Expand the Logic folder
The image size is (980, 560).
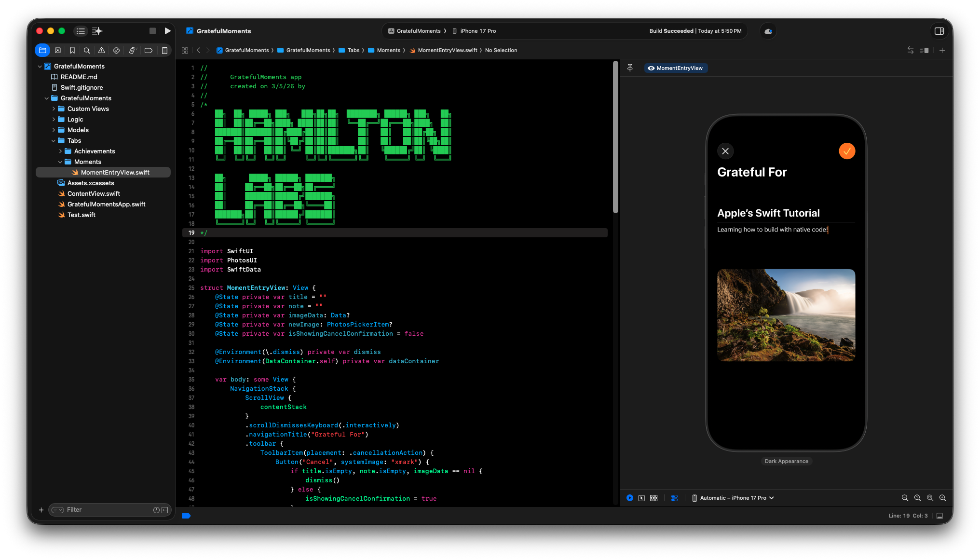(53, 119)
